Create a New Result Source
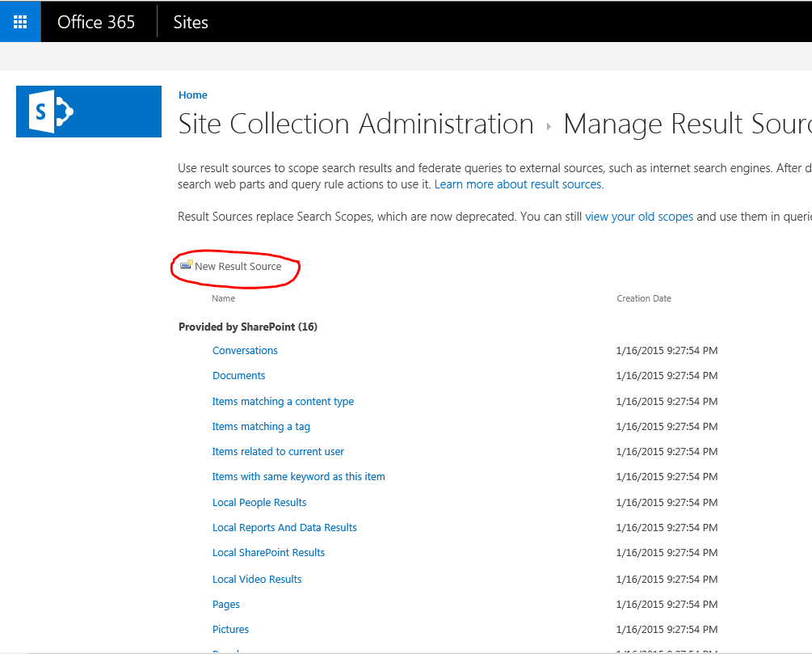 (238, 266)
